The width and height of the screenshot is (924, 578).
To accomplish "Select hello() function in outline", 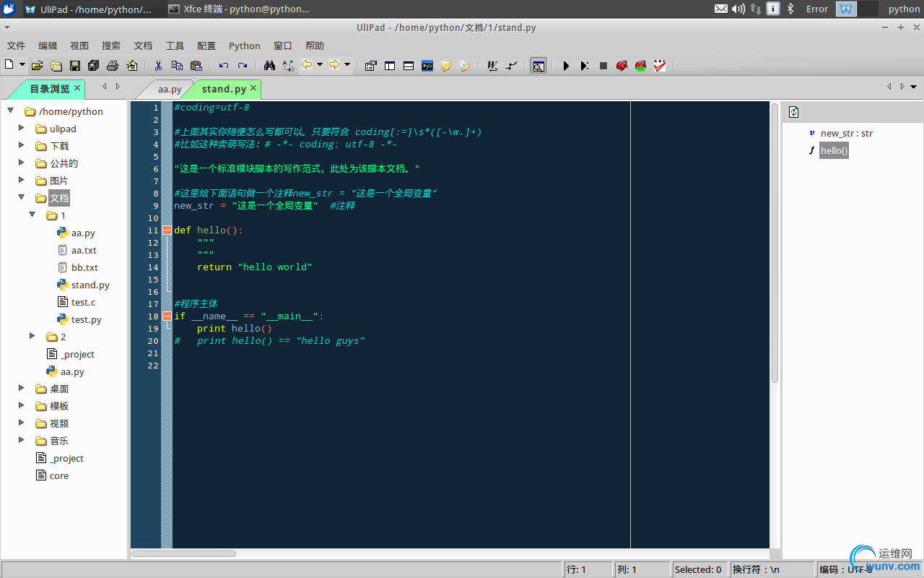I will [834, 150].
